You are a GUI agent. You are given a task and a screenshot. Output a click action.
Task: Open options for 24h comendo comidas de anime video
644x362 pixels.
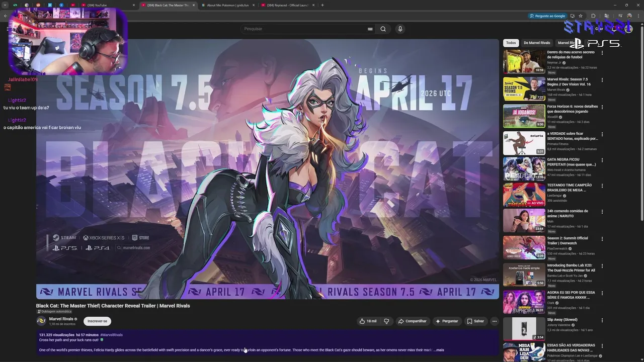click(602, 212)
